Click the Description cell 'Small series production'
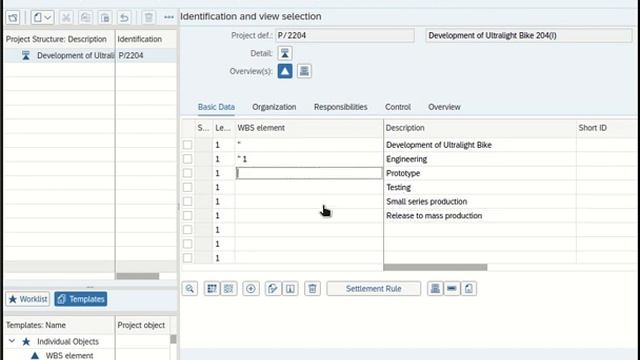 [480, 201]
